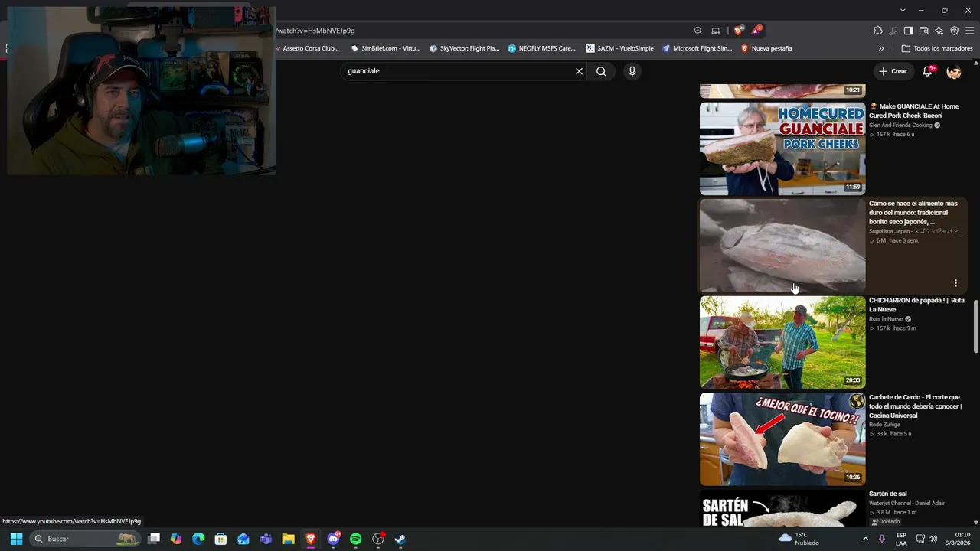Toggle the browser sidebar panel
The height and width of the screenshot is (551, 980).
[908, 31]
